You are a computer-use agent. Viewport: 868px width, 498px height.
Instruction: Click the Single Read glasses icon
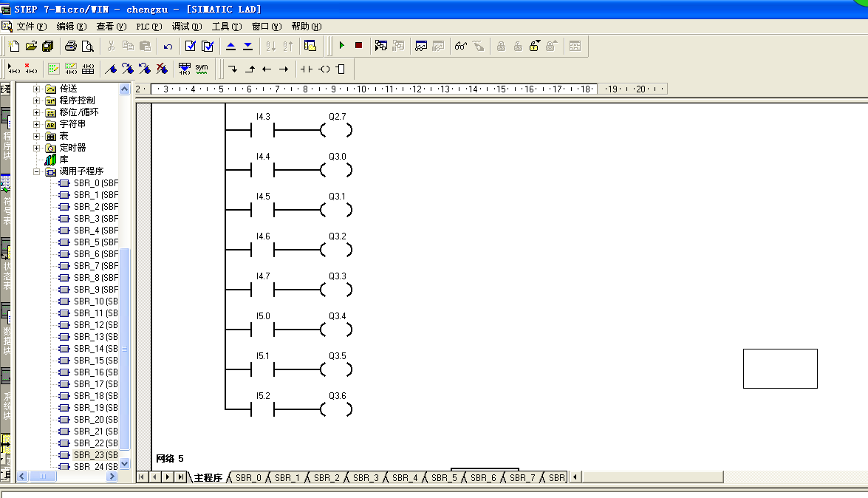click(460, 46)
